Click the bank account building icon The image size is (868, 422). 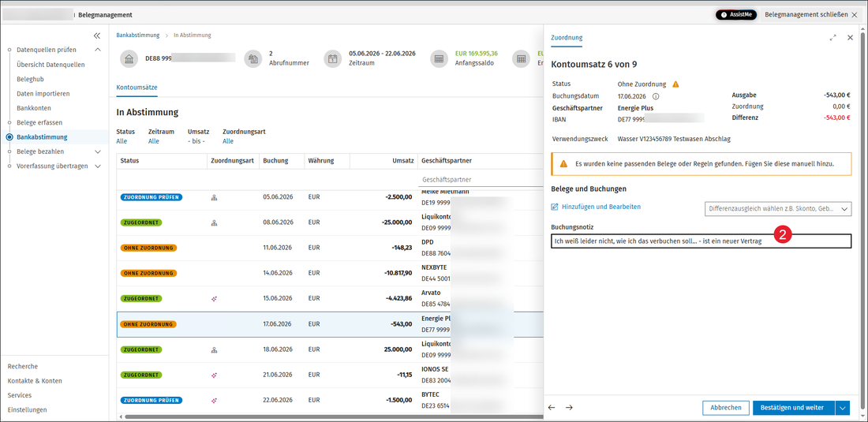[x=129, y=58]
